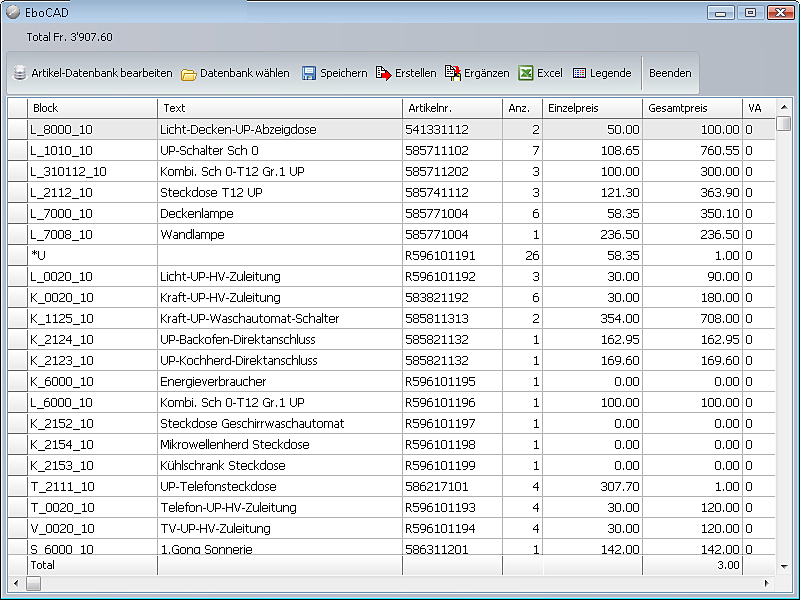Sort by the Artikelnr. column header
Image resolution: width=800 pixels, height=600 pixels.
click(452, 108)
